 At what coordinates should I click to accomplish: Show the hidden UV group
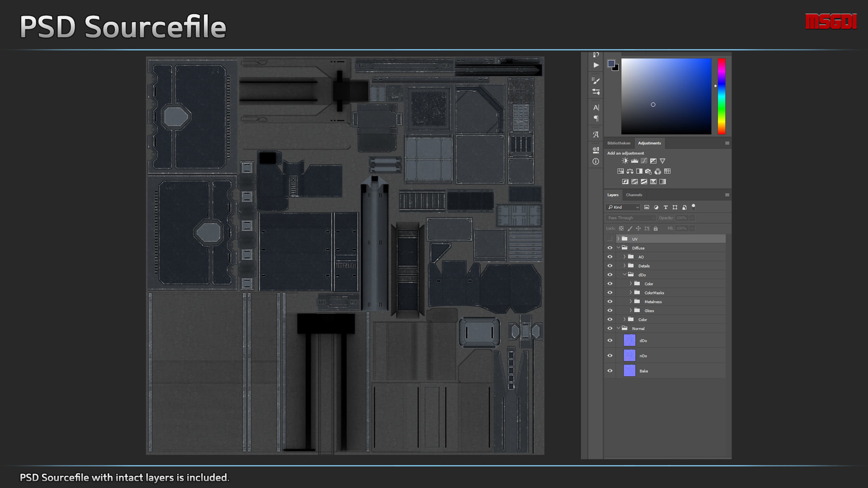click(x=610, y=239)
